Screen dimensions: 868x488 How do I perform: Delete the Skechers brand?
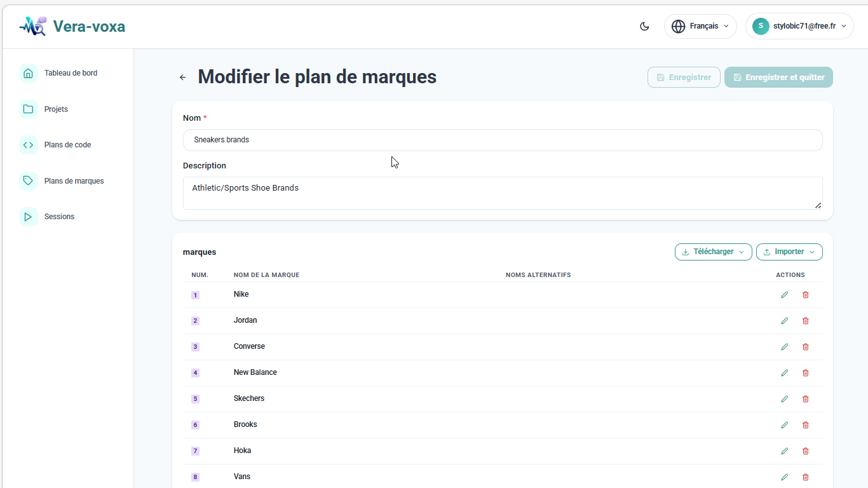tap(806, 399)
